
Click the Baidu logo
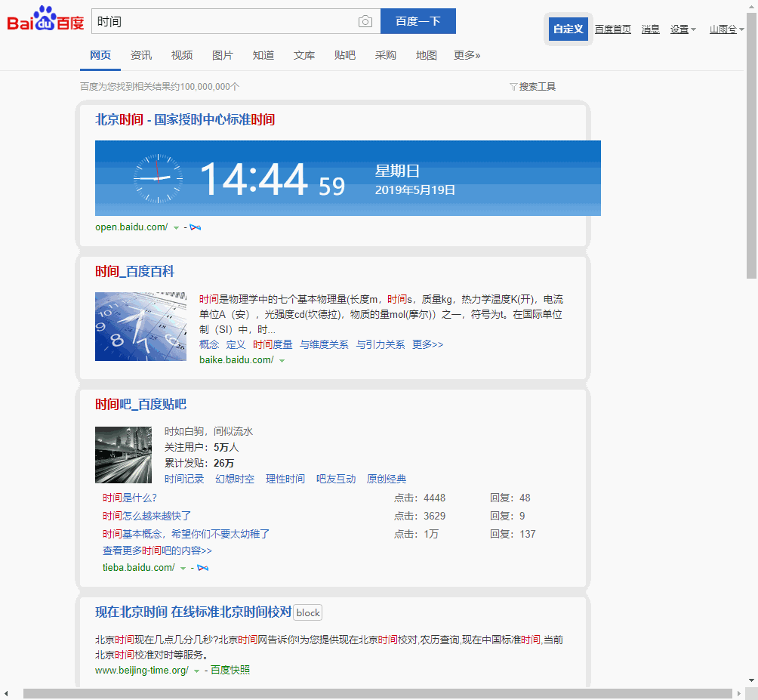[45, 19]
